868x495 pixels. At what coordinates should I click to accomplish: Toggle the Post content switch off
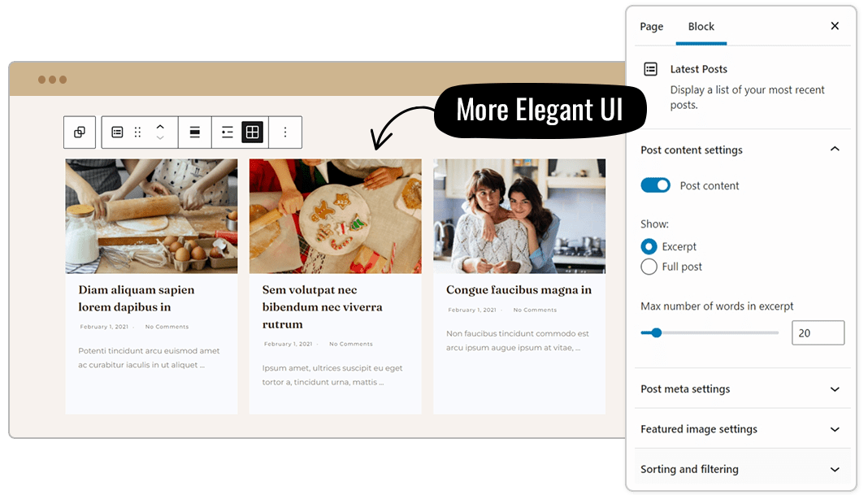pyautogui.click(x=655, y=185)
